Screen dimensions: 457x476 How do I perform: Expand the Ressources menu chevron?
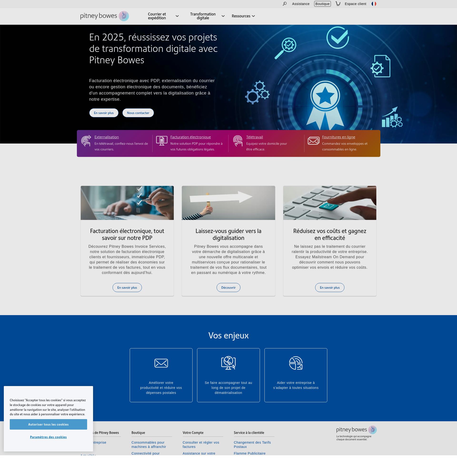[253, 16]
